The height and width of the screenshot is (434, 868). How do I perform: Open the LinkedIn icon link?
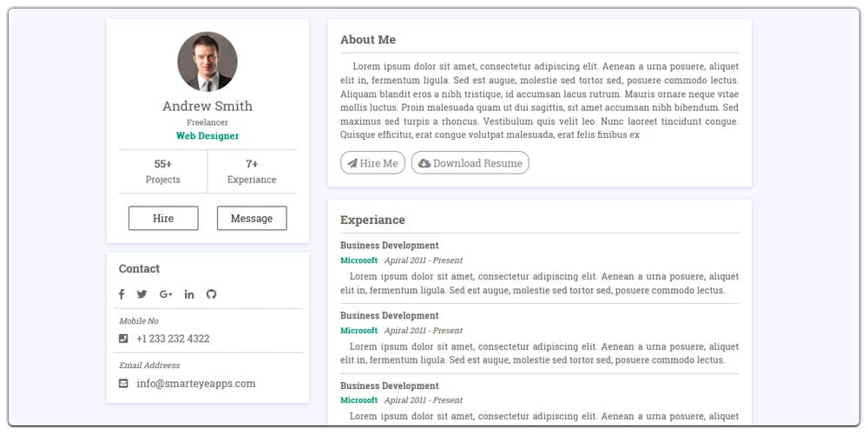(x=189, y=294)
